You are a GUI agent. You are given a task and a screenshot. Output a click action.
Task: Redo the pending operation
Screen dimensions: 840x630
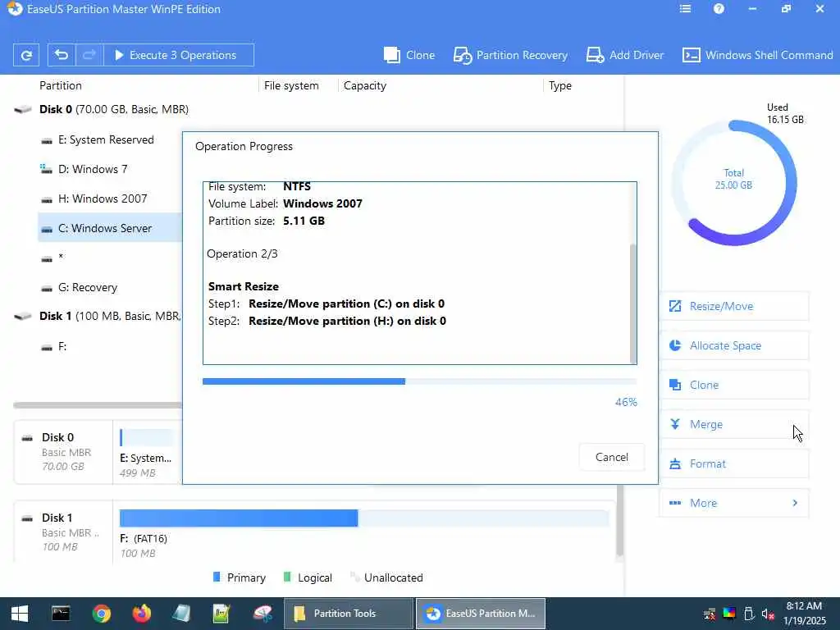pyautogui.click(x=89, y=55)
